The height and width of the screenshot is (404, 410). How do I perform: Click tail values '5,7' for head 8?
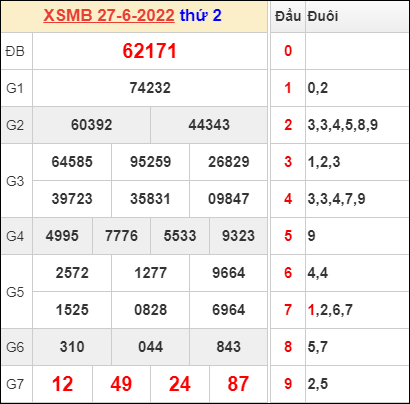point(318,347)
